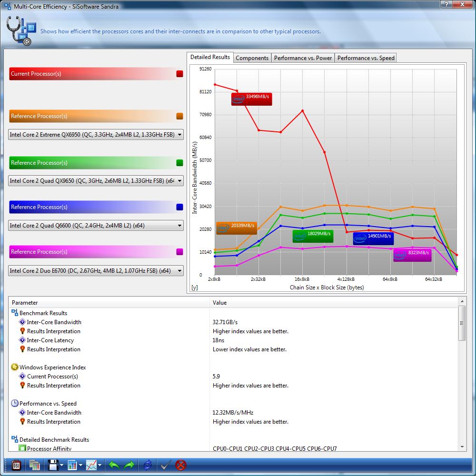Click the Inter-Core Latency diamond icon
This screenshot has height=476, width=476.
point(22,340)
